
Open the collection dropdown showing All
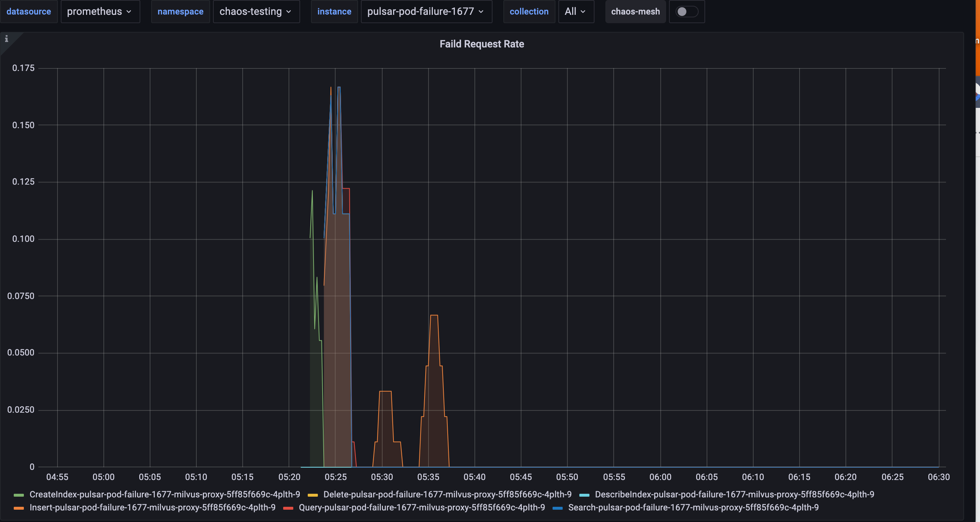pos(576,12)
